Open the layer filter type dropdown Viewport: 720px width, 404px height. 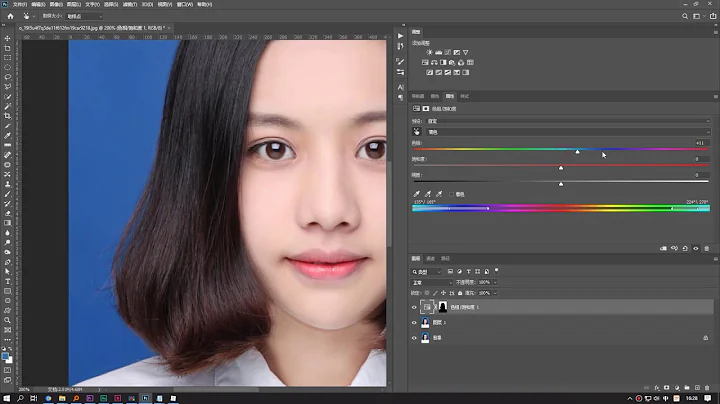(x=427, y=272)
